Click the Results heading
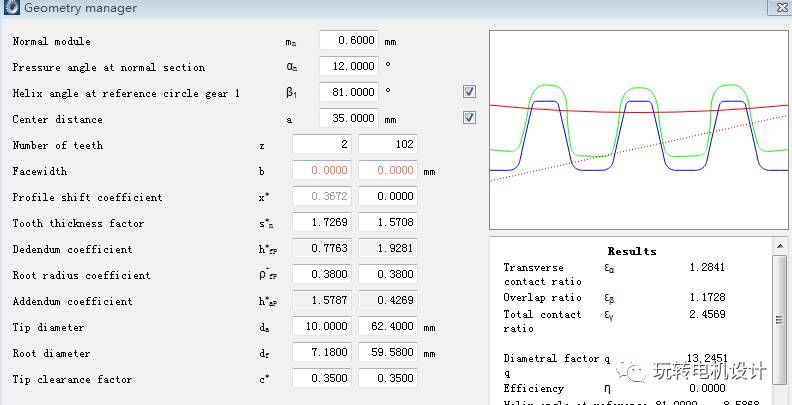Viewport: 792px width, 405px height. 632,251
